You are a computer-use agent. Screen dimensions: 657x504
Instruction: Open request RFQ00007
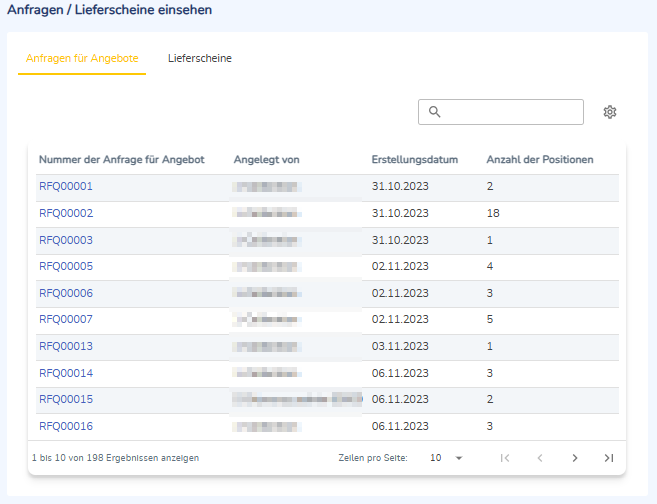click(x=66, y=319)
